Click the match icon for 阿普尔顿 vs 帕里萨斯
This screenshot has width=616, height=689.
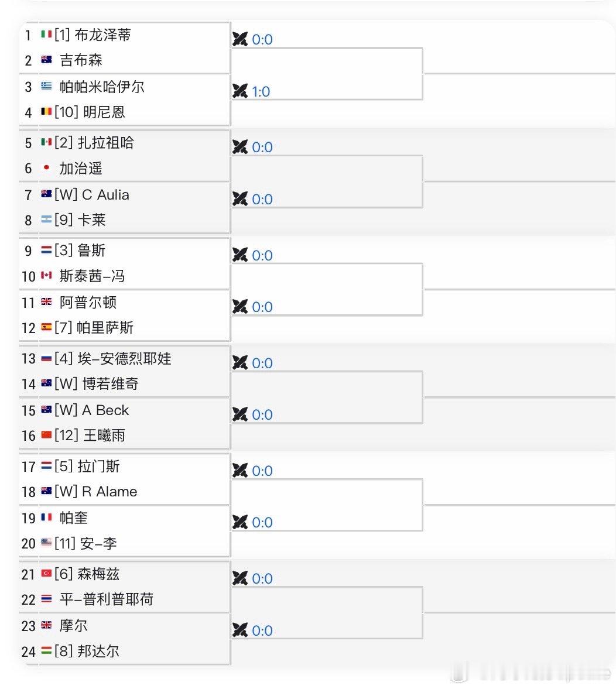coord(240,306)
